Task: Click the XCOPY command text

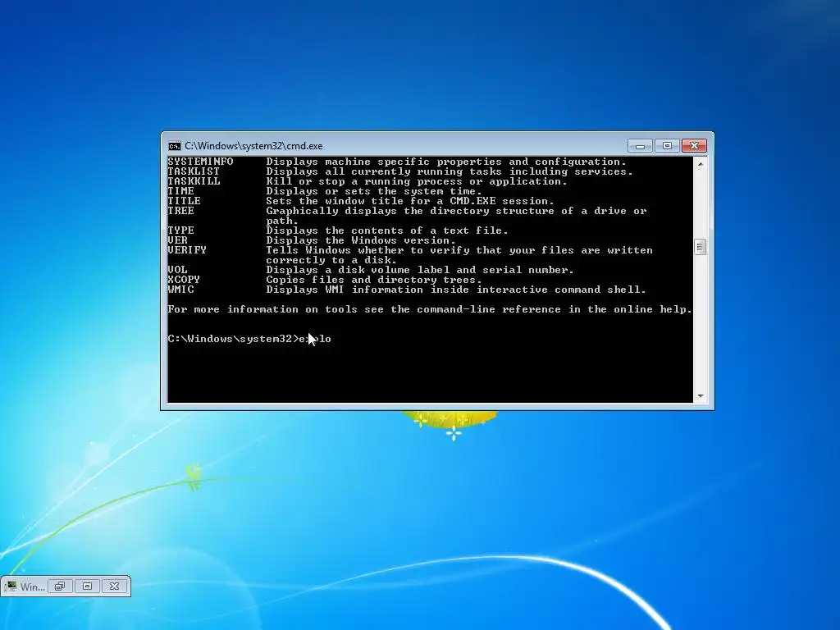Action: click(x=184, y=280)
